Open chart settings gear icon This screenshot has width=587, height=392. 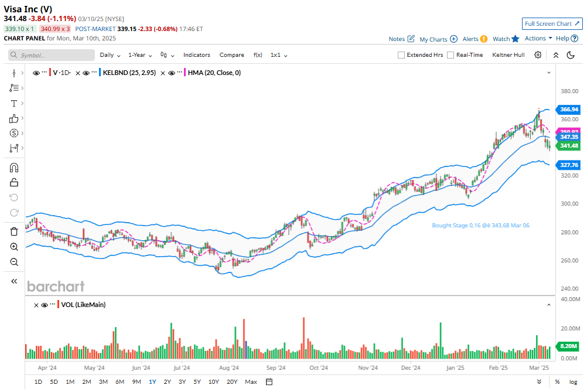coord(538,55)
